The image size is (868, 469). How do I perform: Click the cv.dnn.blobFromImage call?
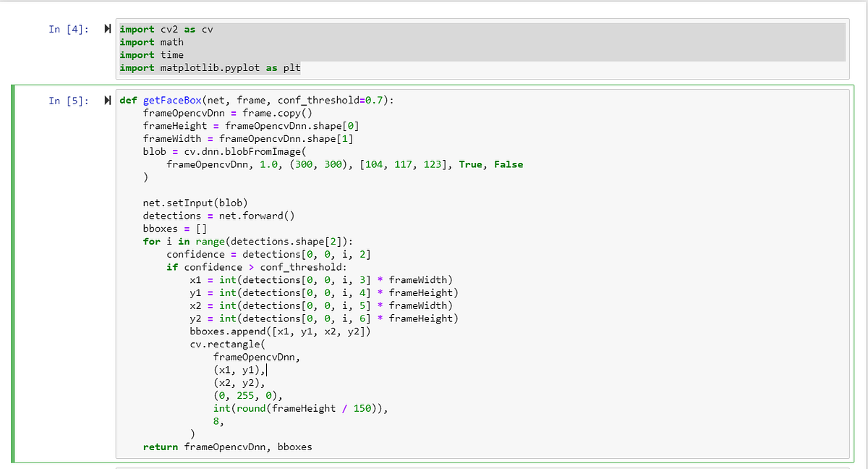pyautogui.click(x=244, y=151)
